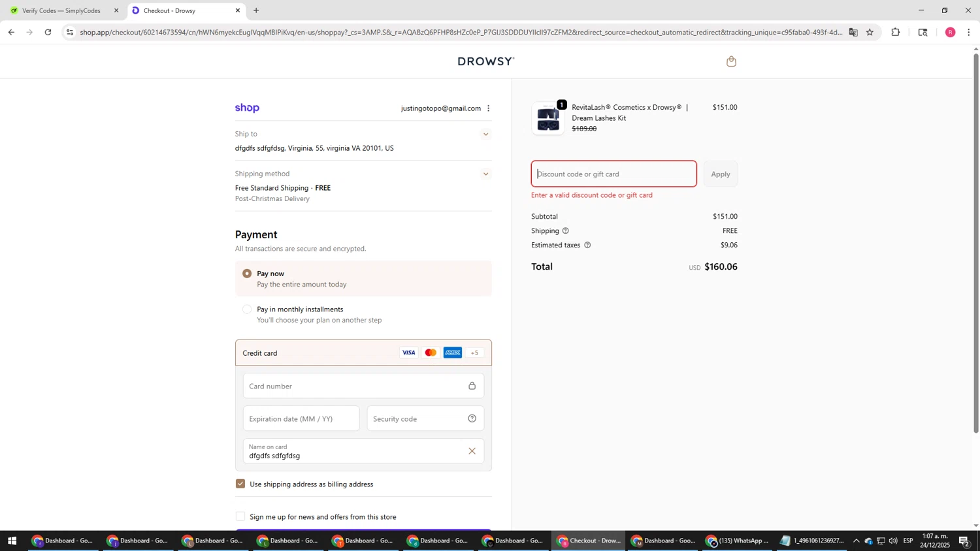
Task: Open a new browser tab
Action: coord(256,10)
